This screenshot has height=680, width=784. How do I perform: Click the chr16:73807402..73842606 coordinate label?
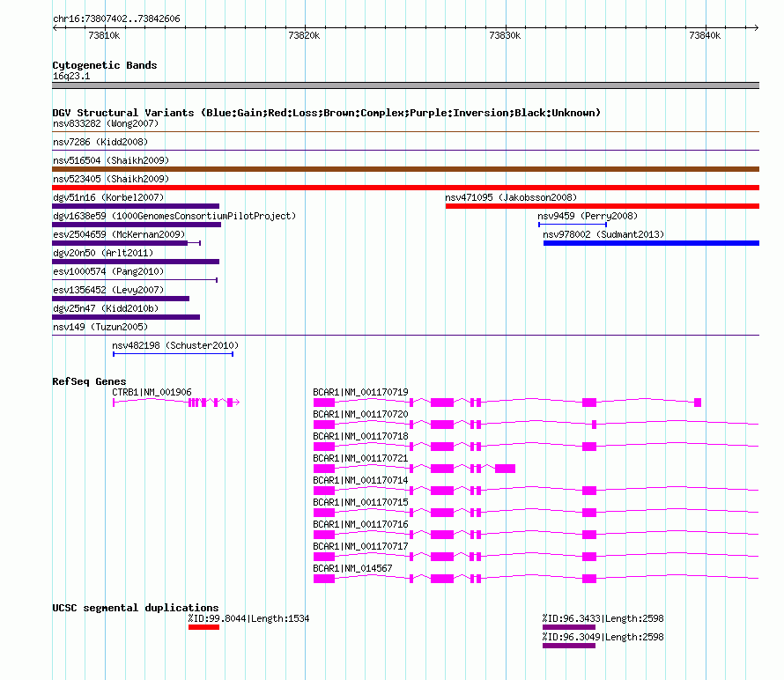116,18
